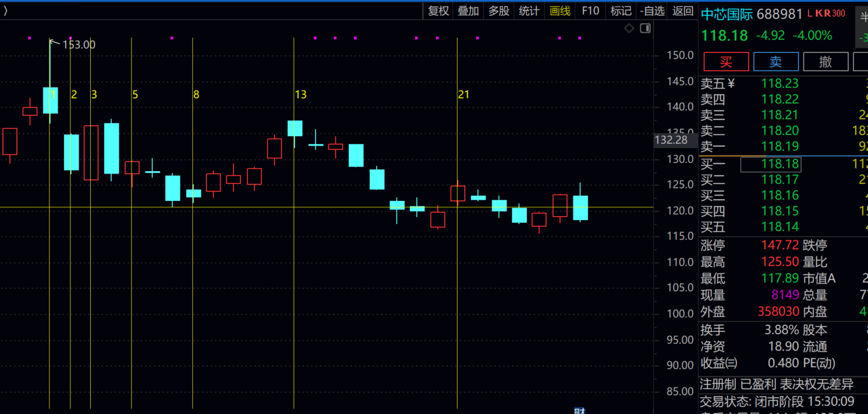Click the 300 index tag
The image size is (868, 414).
click(838, 13)
